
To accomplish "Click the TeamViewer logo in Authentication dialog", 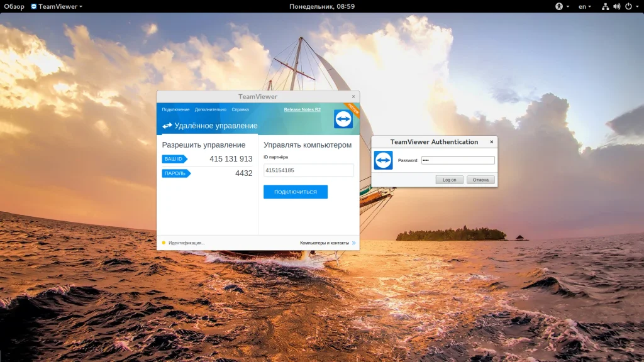I will 383,160.
